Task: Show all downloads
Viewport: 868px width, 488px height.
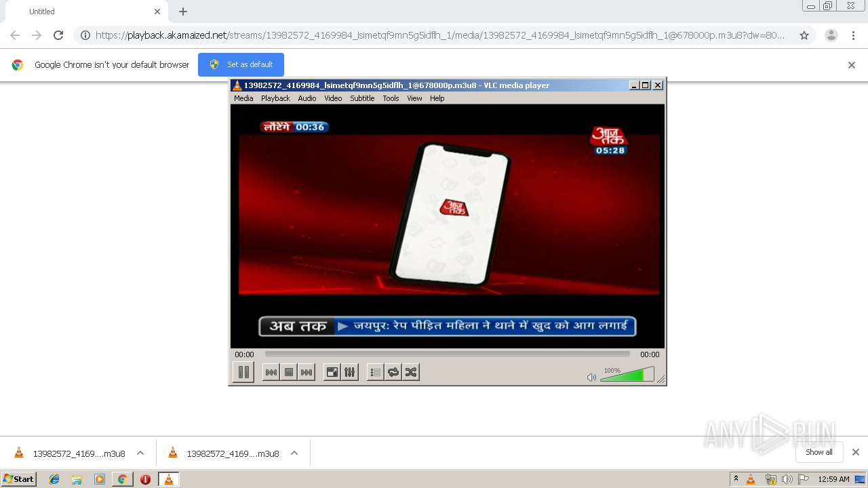Action: click(819, 452)
